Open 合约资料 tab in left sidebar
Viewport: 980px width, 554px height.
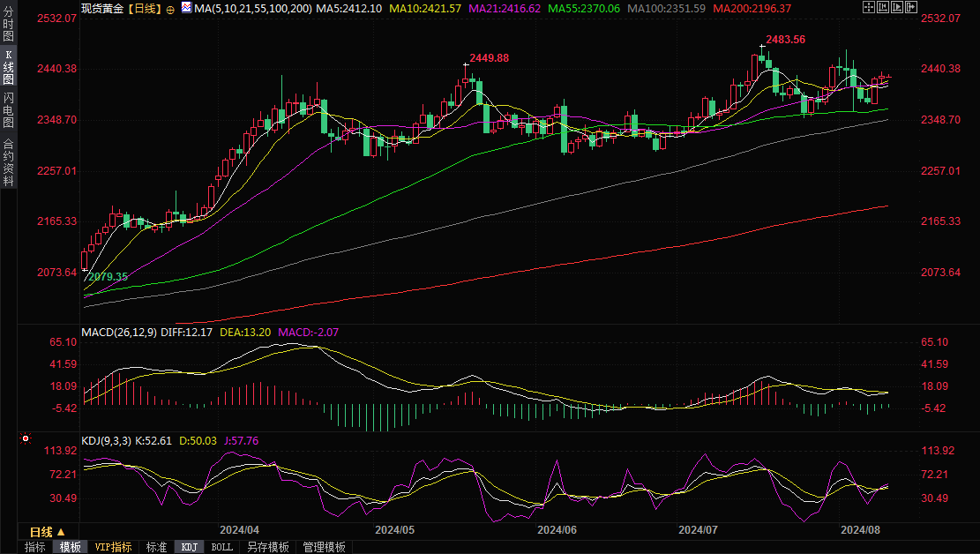8,162
